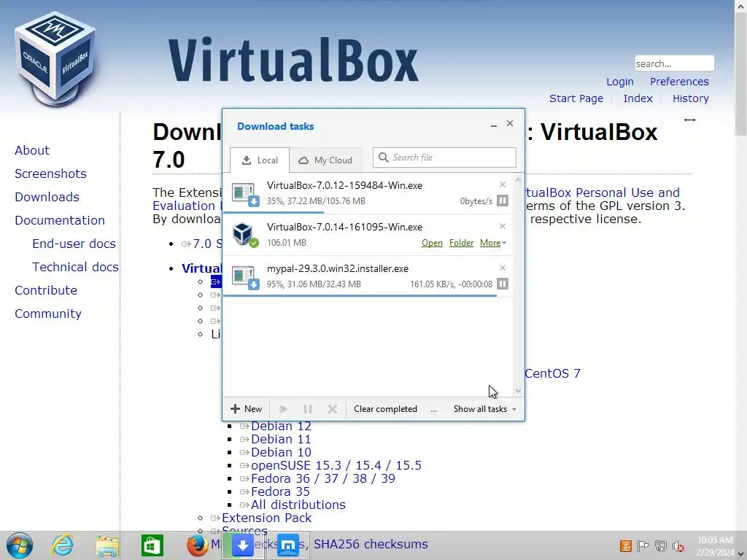Create a New download task
The image size is (747, 560).
tap(246, 409)
